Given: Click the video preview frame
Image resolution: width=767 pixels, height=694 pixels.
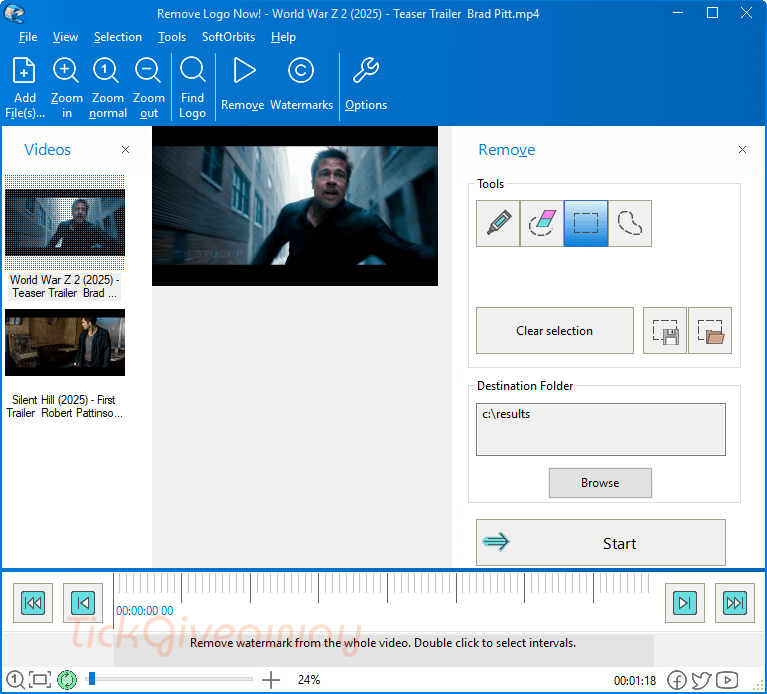Looking at the screenshot, I should pyautogui.click(x=295, y=206).
